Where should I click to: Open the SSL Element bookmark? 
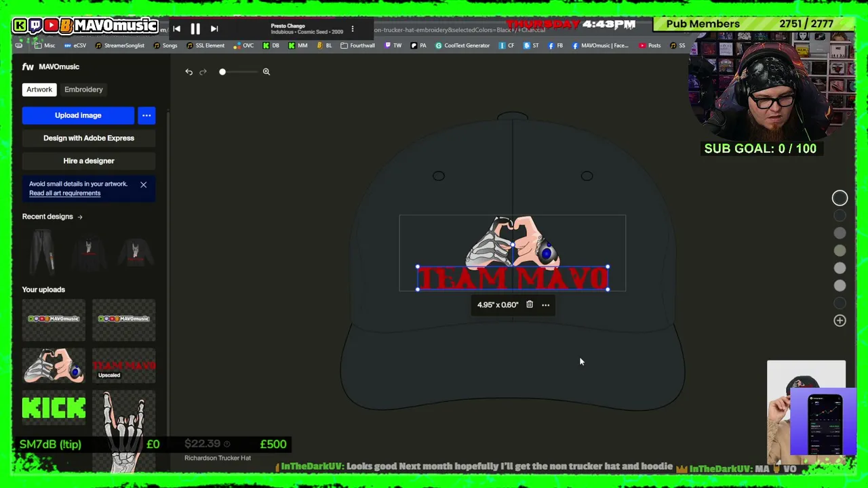click(x=205, y=45)
